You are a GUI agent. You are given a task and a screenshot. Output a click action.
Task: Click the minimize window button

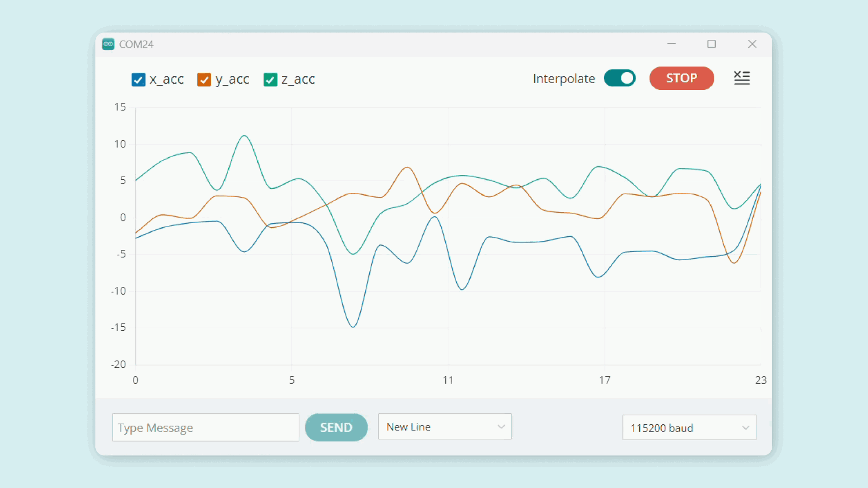point(671,44)
